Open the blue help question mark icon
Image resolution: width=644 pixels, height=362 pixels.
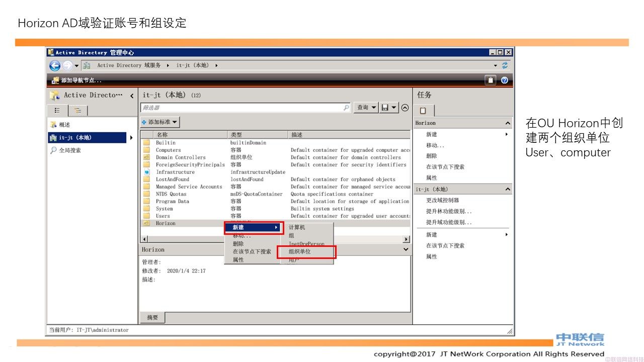click(505, 80)
